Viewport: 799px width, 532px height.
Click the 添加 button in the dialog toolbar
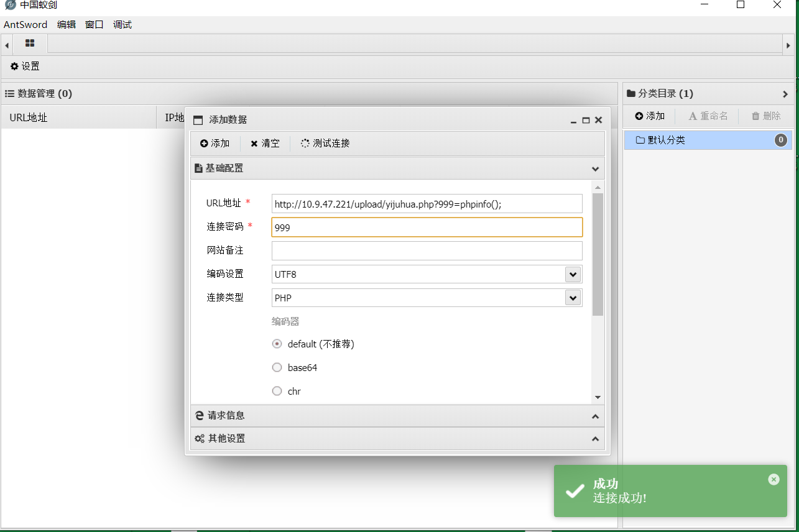(215, 144)
